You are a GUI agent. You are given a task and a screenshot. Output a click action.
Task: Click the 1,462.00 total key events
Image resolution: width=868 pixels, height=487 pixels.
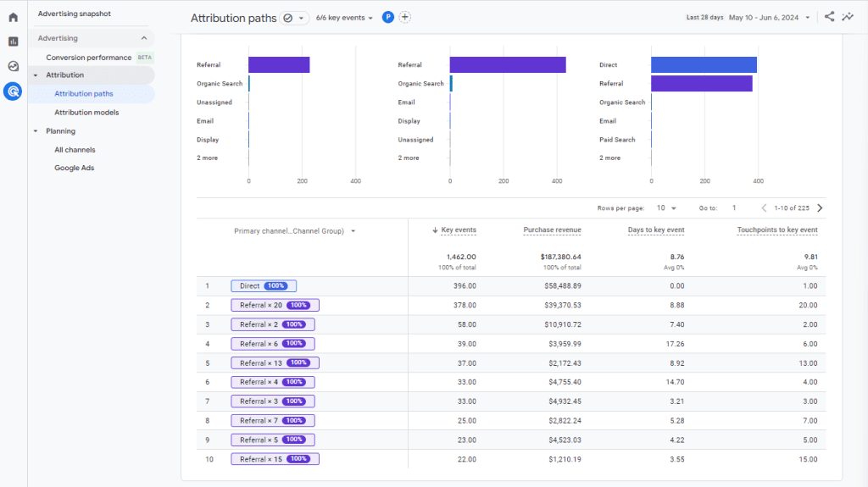(461, 257)
